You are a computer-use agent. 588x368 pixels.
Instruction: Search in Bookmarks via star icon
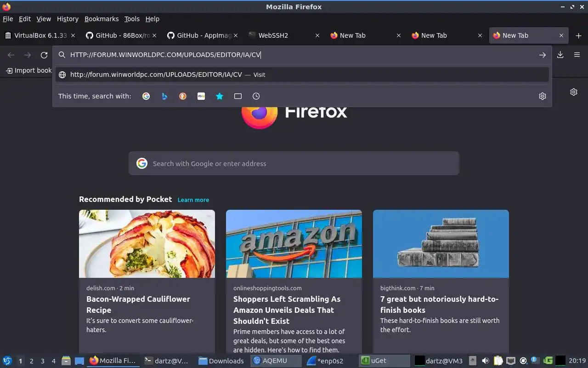point(220,96)
